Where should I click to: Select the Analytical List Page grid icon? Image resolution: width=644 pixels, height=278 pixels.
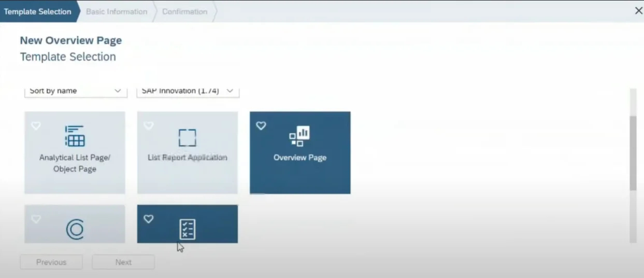pos(75,136)
